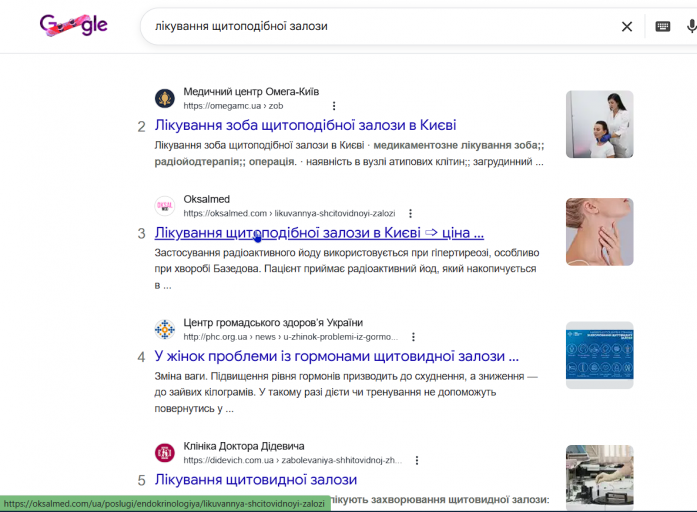The width and height of the screenshot is (697, 512).
Task: Click Центр громадського здоров'я favicon
Action: (164, 329)
